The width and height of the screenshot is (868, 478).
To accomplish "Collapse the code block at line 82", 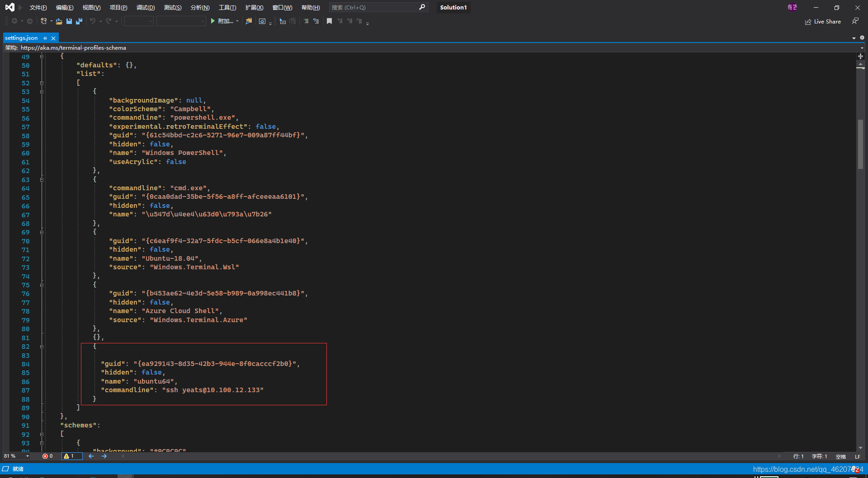I will point(42,347).
